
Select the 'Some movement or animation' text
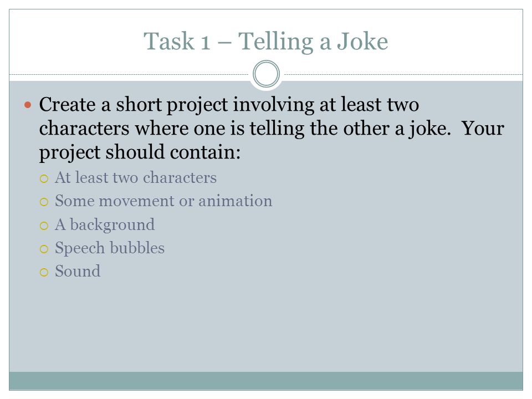[163, 201]
